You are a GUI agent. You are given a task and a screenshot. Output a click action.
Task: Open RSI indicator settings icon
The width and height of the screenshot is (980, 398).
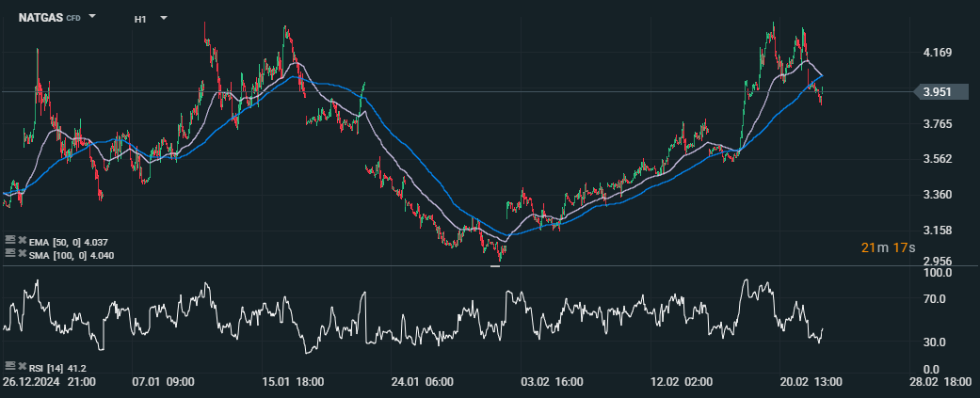pyautogui.click(x=9, y=366)
